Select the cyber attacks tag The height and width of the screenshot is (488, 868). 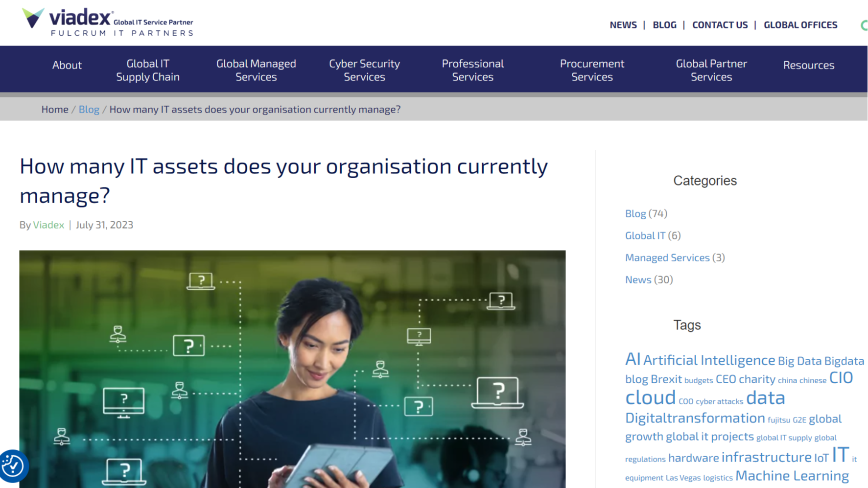719,401
